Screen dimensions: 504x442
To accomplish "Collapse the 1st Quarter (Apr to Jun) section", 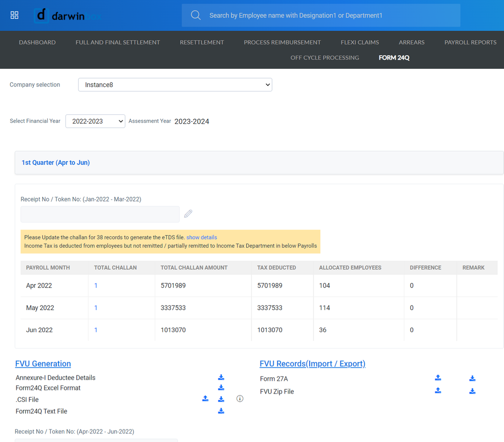I will coord(56,162).
